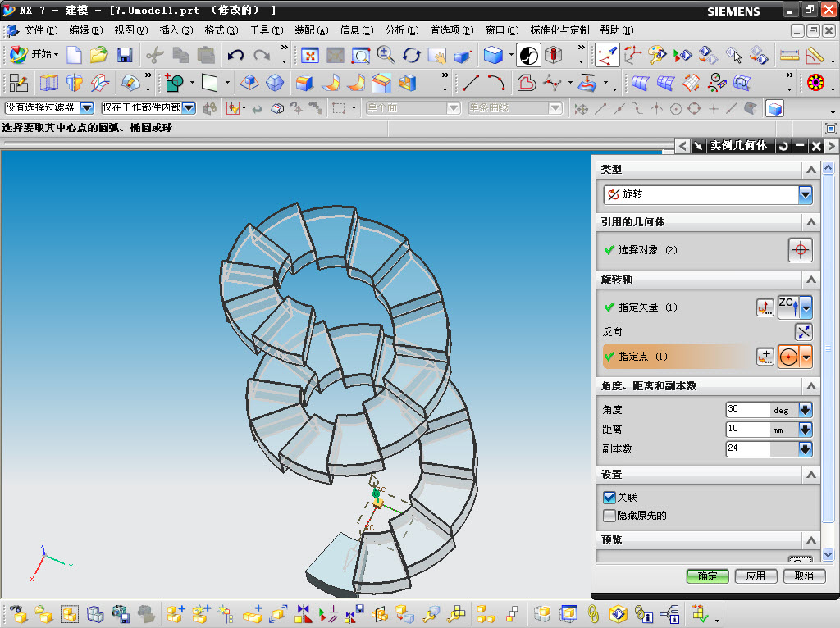Open the 首选项 menu
The image size is (840, 628).
[452, 30]
